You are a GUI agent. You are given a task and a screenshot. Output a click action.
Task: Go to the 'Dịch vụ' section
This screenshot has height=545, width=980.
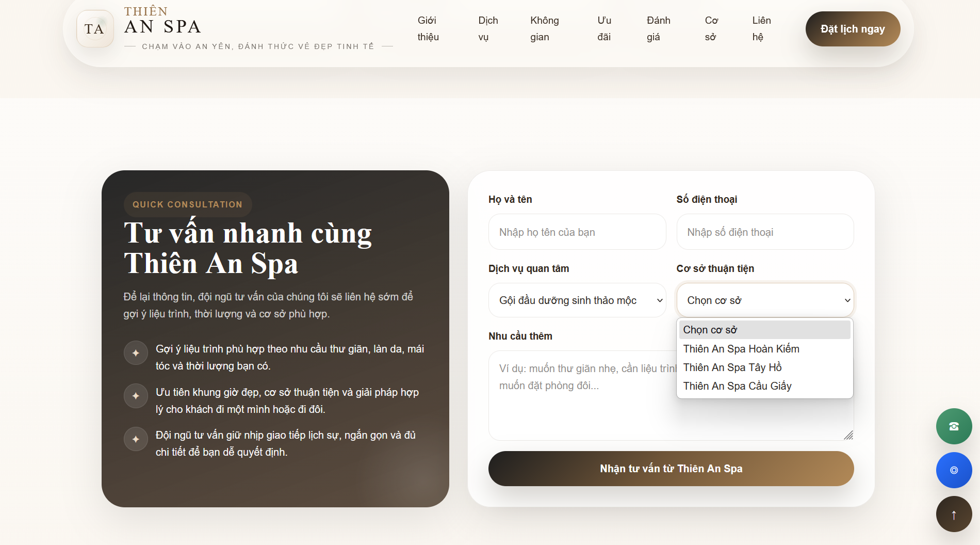(487, 28)
